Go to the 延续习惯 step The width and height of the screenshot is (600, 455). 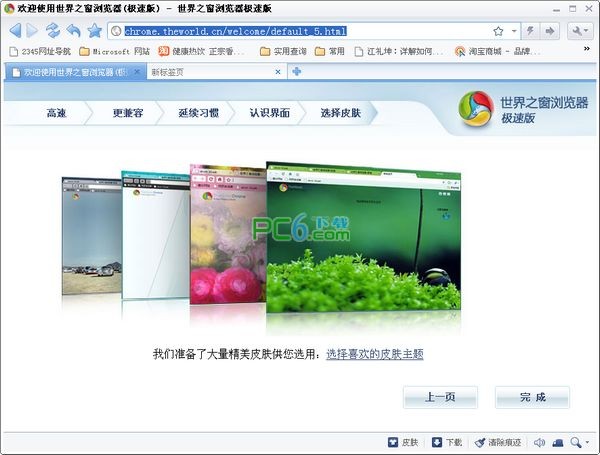(x=199, y=113)
